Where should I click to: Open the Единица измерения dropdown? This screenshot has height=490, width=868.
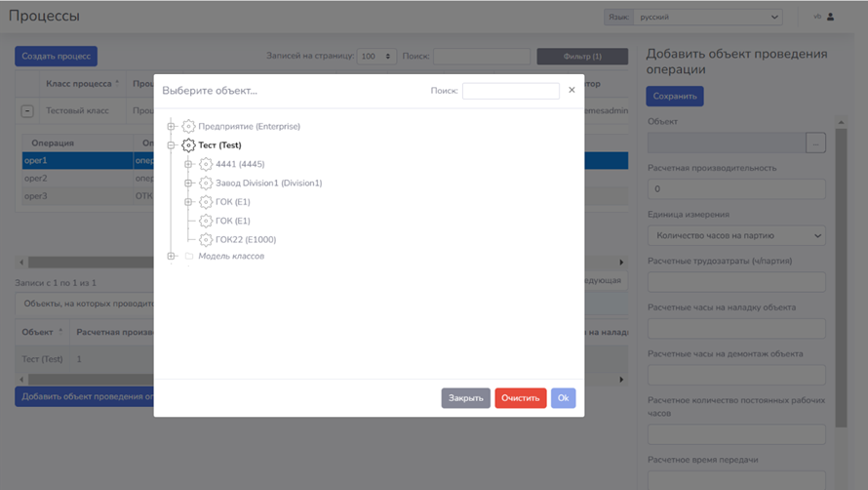click(x=736, y=235)
